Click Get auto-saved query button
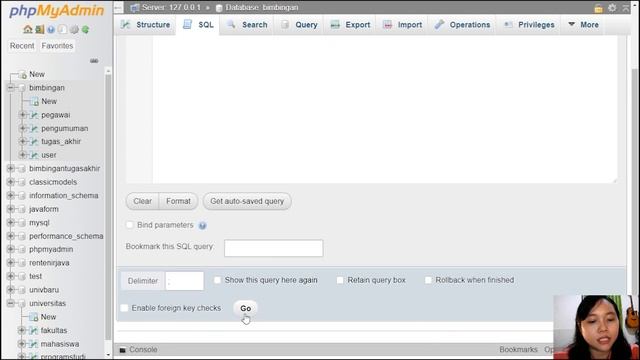Image resolution: width=640 pixels, height=360 pixels. click(x=247, y=201)
